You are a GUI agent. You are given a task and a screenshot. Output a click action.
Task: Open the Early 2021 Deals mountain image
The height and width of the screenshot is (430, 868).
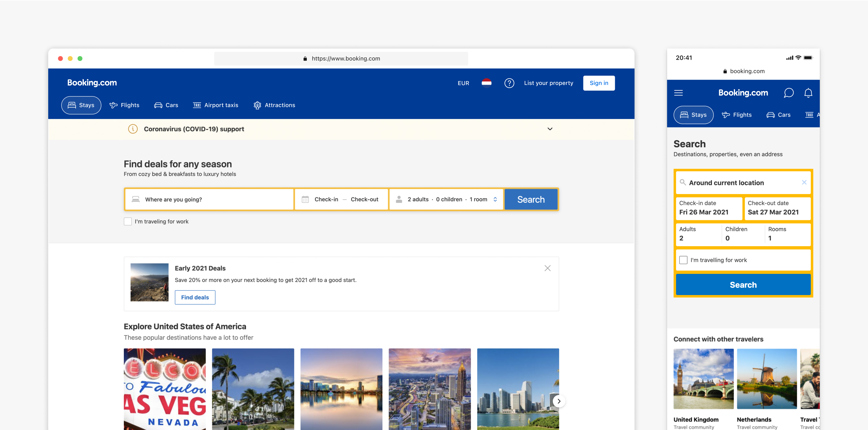pyautogui.click(x=149, y=282)
